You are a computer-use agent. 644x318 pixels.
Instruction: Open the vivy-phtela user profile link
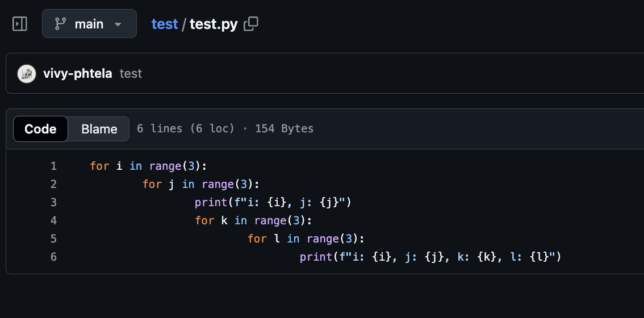pos(78,74)
